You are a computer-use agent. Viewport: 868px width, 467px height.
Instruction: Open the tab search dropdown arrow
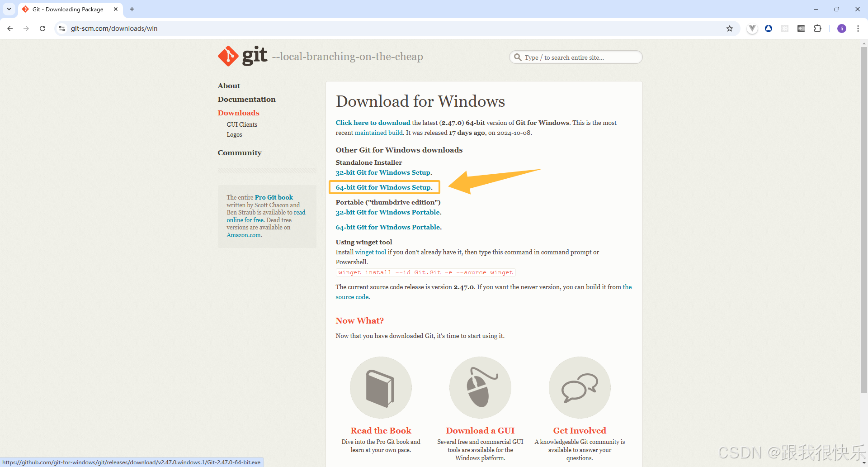click(9, 9)
